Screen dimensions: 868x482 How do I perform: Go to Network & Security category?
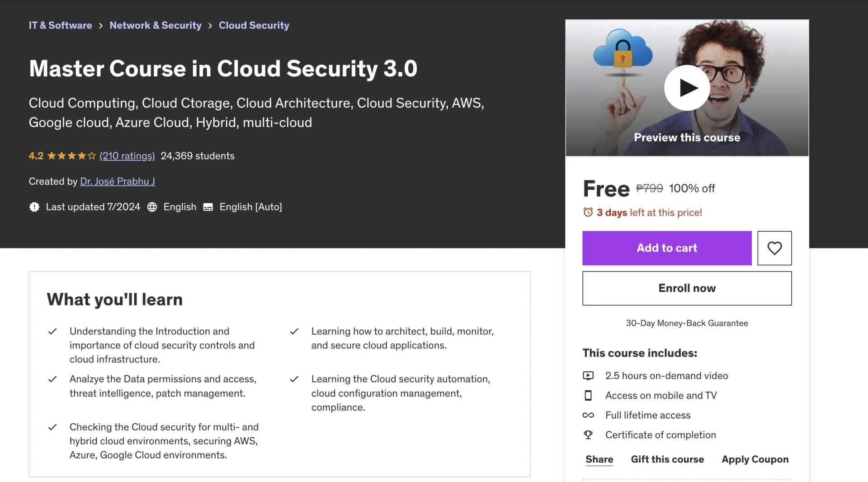(156, 25)
